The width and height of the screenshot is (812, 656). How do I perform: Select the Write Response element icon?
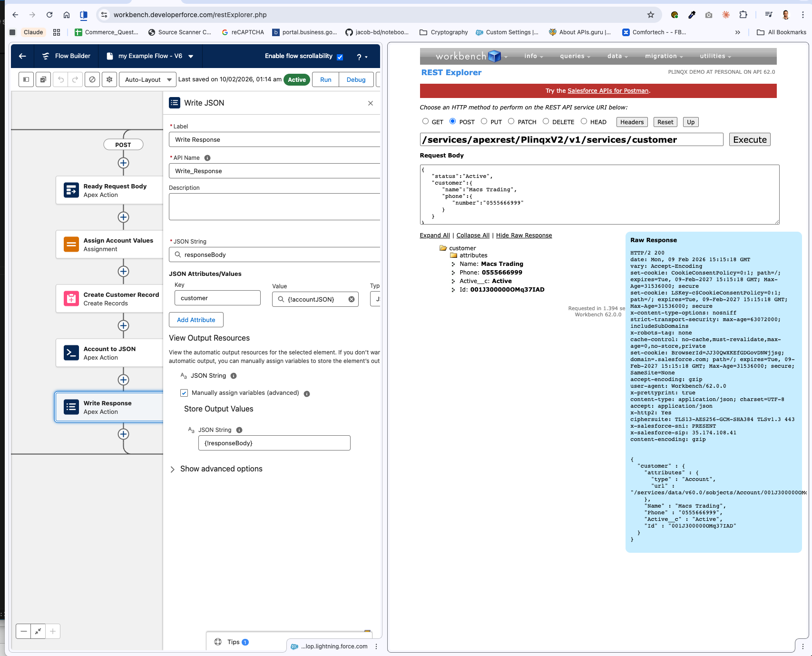71,407
